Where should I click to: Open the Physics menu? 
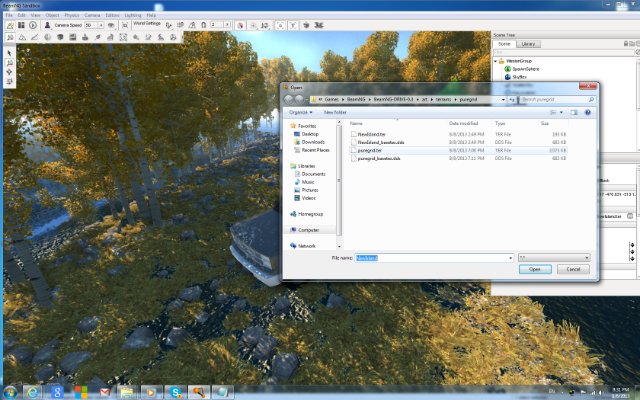[x=72, y=15]
